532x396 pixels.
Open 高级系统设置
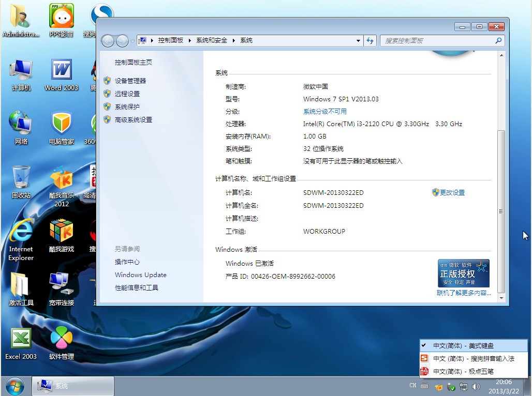pos(134,120)
